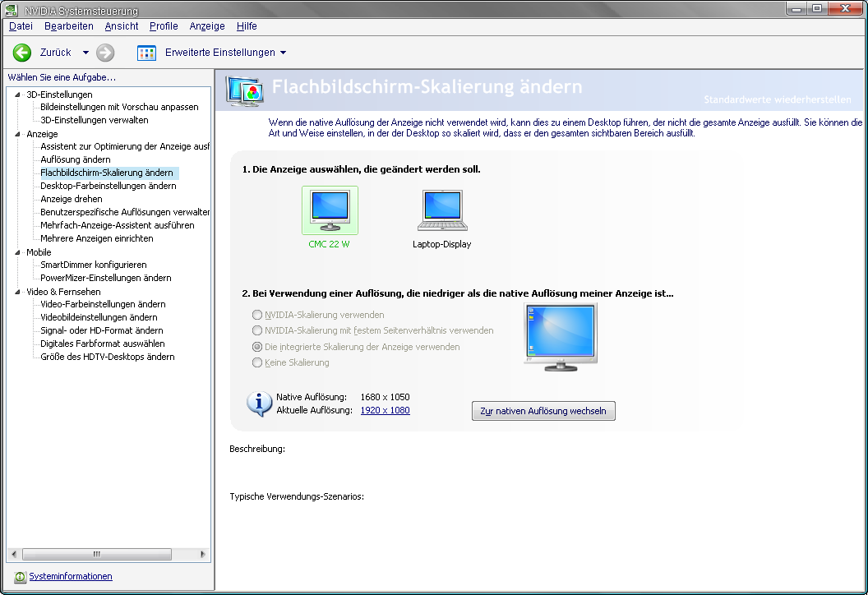Collapse the Video & Fernsehen tree node

[x=18, y=292]
